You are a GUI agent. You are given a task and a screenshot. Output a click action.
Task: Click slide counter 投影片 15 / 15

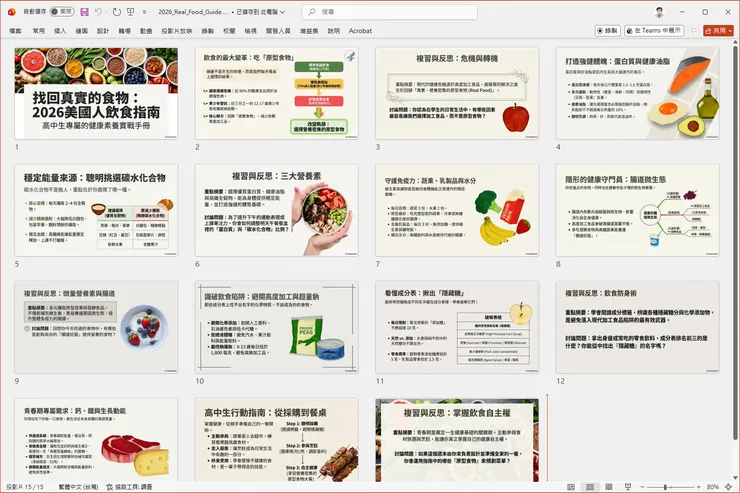[25, 486]
